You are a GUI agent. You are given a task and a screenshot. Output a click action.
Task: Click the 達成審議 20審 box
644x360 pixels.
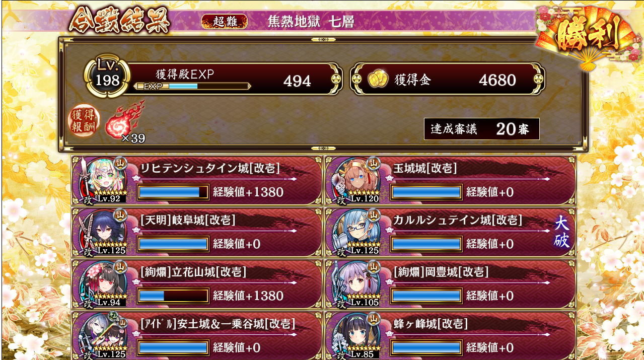pos(482,129)
